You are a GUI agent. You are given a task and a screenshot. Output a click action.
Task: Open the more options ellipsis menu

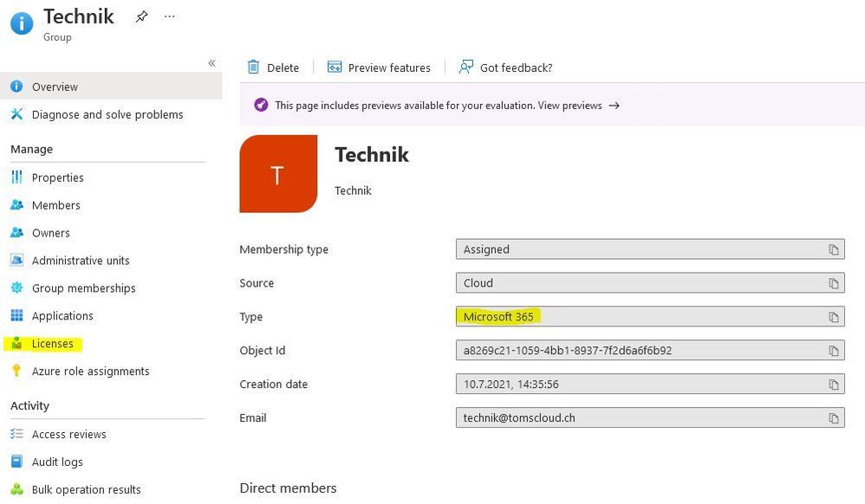[170, 16]
